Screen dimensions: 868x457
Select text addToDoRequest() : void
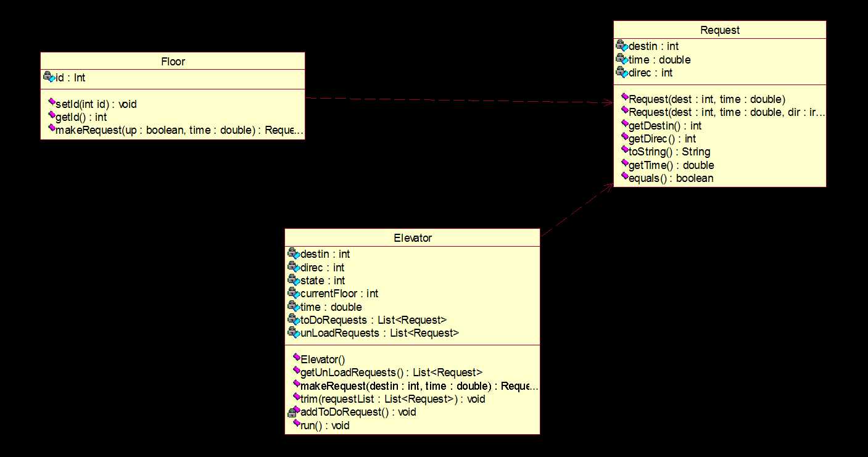pos(358,411)
